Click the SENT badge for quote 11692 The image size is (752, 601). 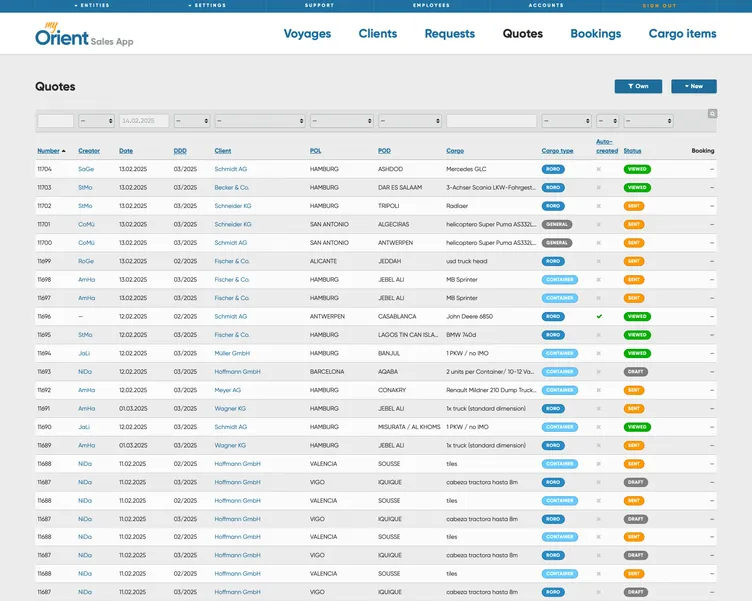(x=634, y=390)
